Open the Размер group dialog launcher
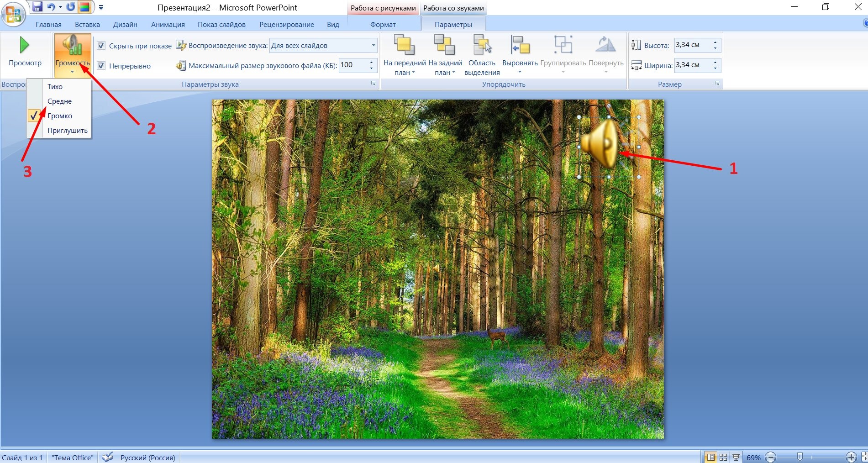This screenshot has width=868, height=463. [717, 84]
